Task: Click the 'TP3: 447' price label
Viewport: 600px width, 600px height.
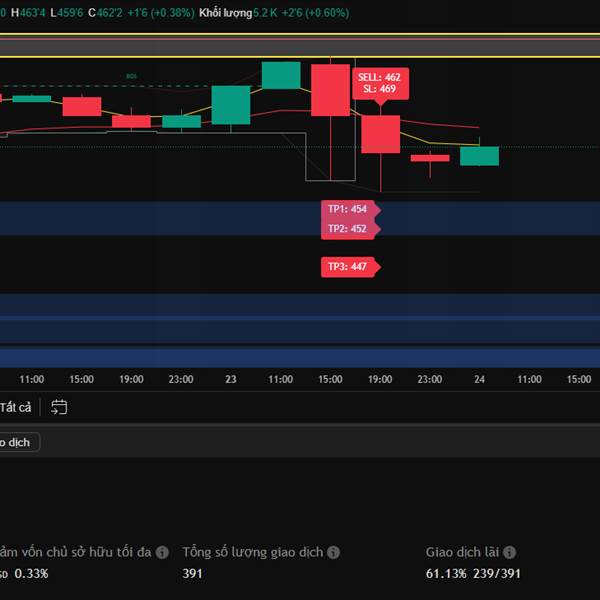Action: [350, 267]
